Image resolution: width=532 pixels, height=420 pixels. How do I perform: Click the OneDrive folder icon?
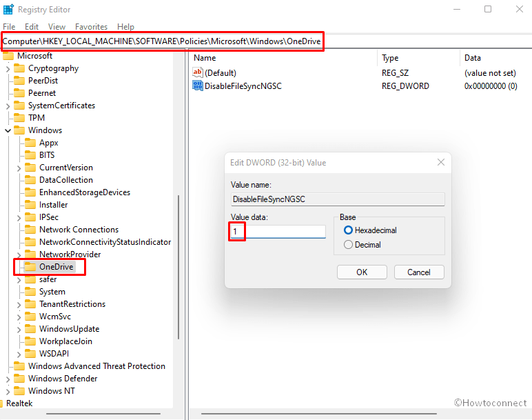[x=30, y=267]
